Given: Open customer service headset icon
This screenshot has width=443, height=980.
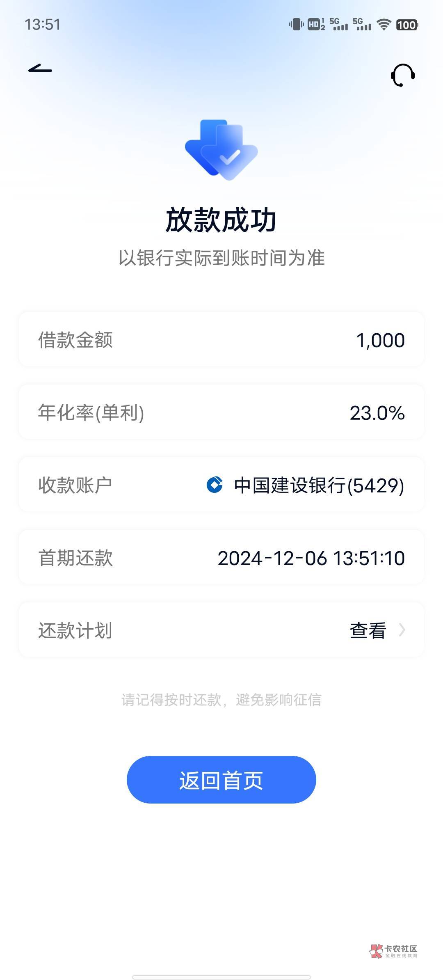Looking at the screenshot, I should tap(402, 75).
